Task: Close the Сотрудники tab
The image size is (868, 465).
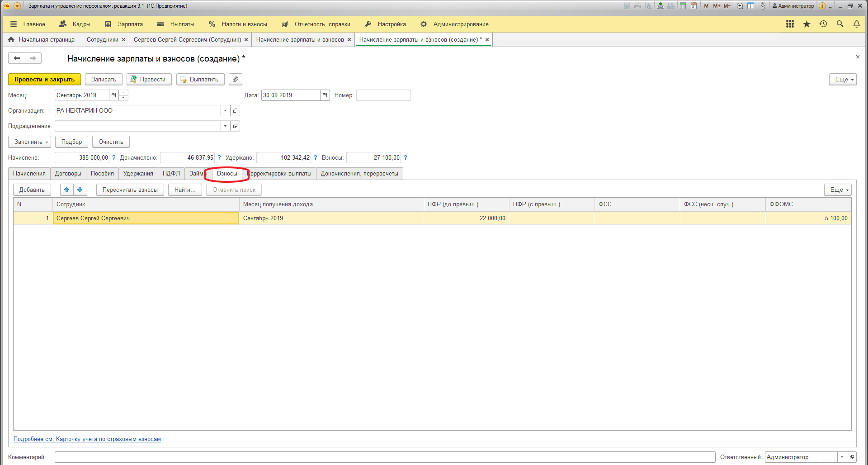Action: pyautogui.click(x=123, y=40)
